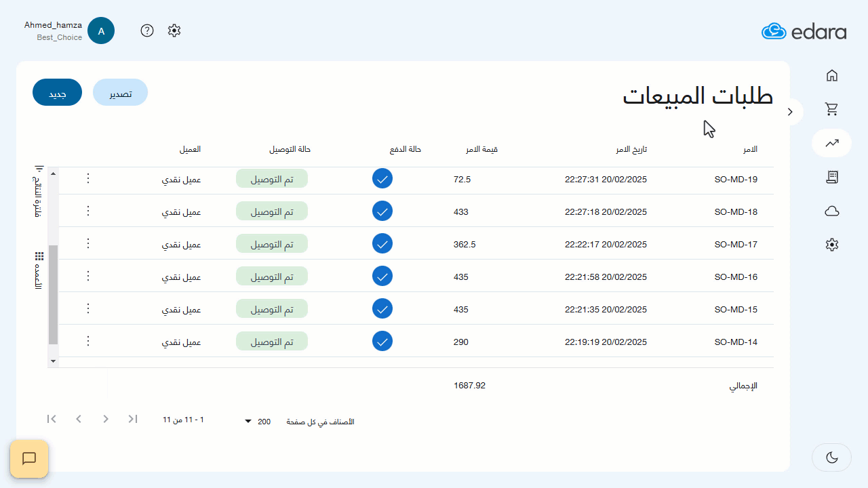Open row menu for SO-MD-19
868x488 pixels.
tap(87, 179)
